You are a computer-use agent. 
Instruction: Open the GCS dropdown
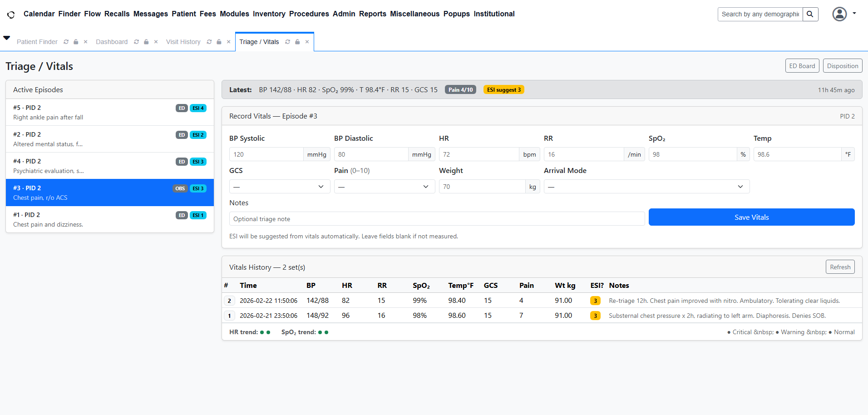click(x=279, y=187)
